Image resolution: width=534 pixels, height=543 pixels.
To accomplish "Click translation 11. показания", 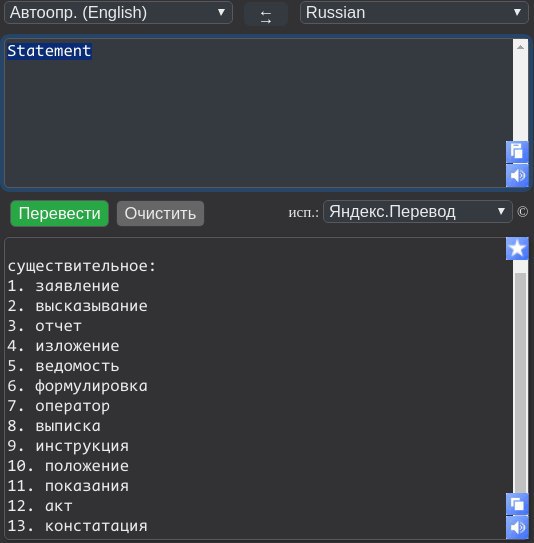I will 68,486.
